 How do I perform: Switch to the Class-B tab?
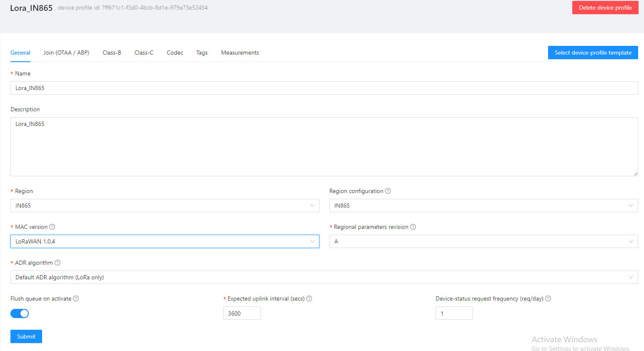(112, 53)
